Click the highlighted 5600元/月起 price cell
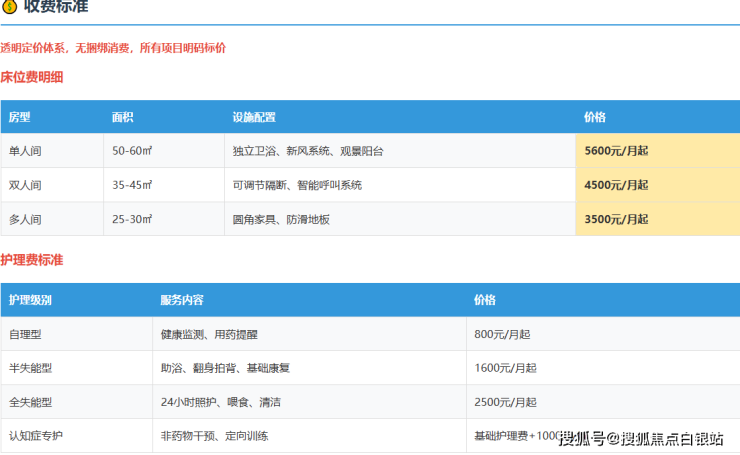 [616, 151]
